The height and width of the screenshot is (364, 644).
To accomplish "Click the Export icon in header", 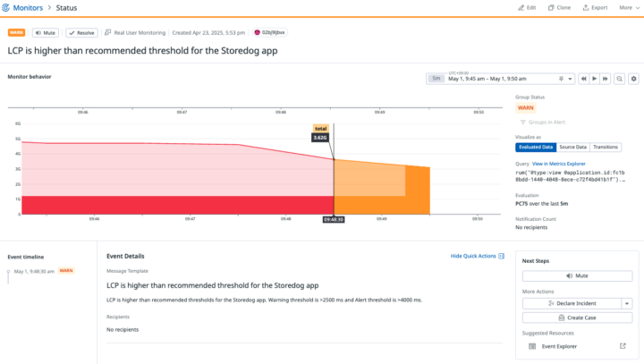I will (593, 7).
